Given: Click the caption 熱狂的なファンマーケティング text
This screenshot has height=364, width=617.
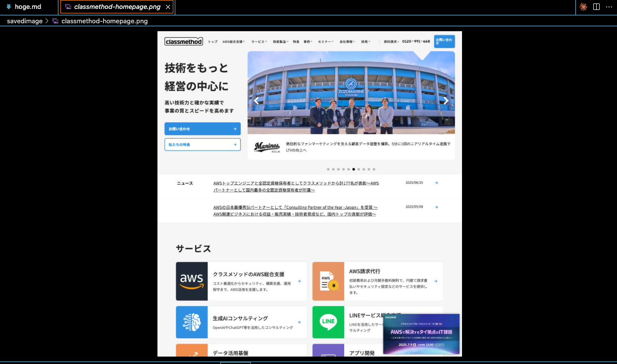Looking at the screenshot, I should coord(368,147).
